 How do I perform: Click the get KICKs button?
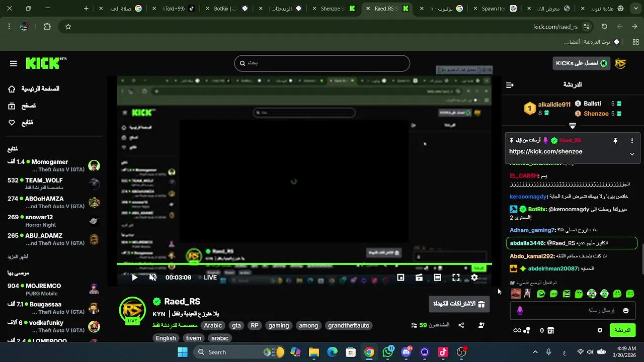pyautogui.click(x=581, y=63)
